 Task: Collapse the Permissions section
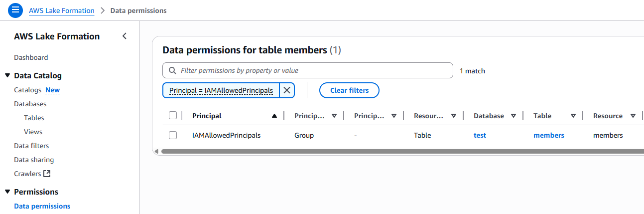(x=7, y=192)
